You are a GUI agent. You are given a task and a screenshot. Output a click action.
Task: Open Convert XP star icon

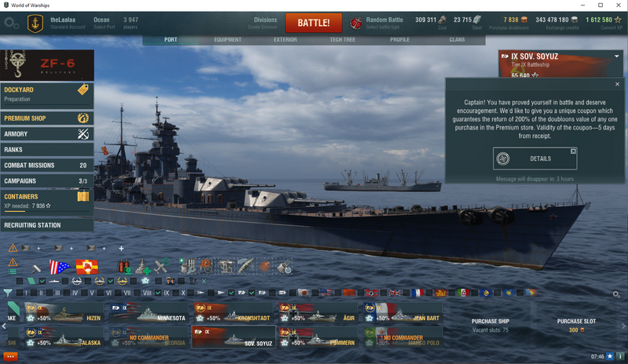pyautogui.click(x=618, y=20)
